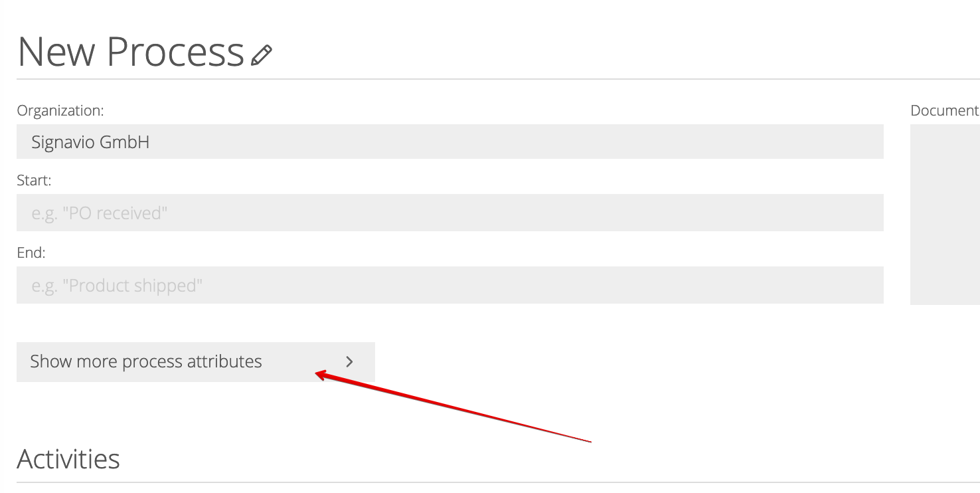Click the Organization: label
Screen dimensions: 980x493
60,110
